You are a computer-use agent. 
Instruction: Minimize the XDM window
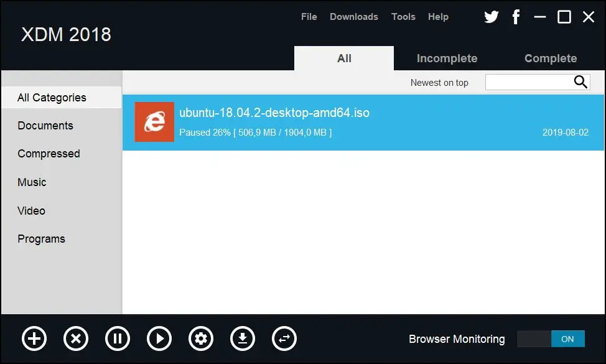pyautogui.click(x=540, y=17)
